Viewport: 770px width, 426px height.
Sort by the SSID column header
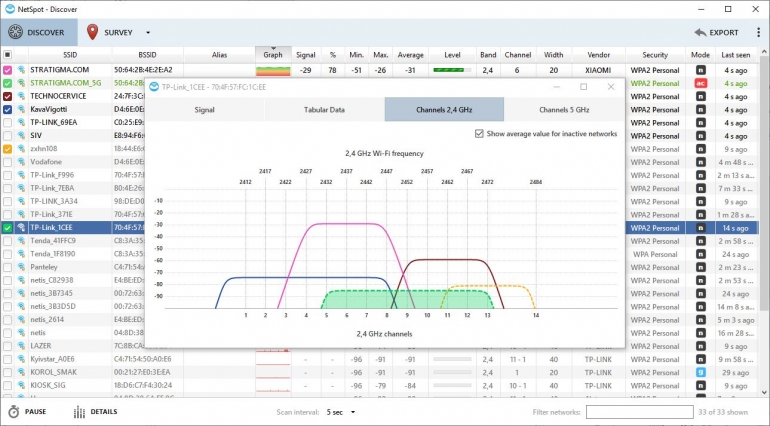pos(70,55)
